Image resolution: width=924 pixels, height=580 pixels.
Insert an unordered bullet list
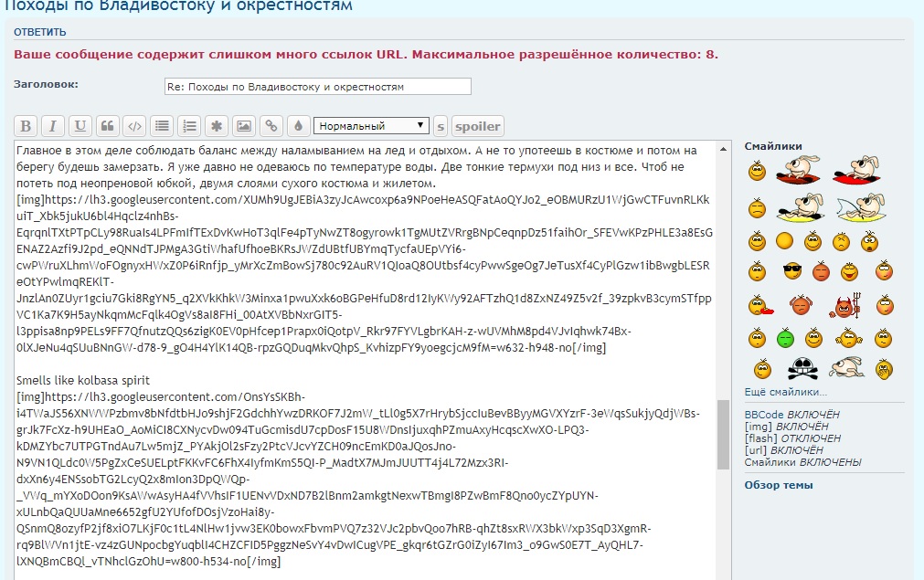pyautogui.click(x=162, y=126)
